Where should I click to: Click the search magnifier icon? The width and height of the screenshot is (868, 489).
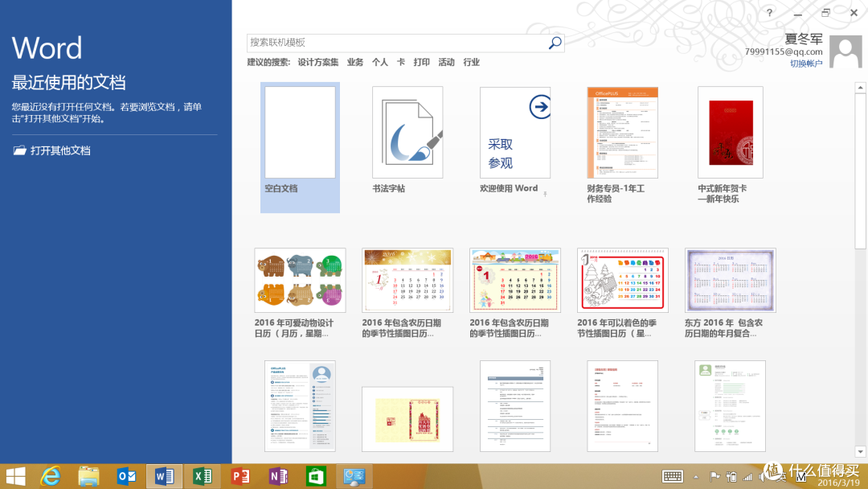click(x=555, y=43)
